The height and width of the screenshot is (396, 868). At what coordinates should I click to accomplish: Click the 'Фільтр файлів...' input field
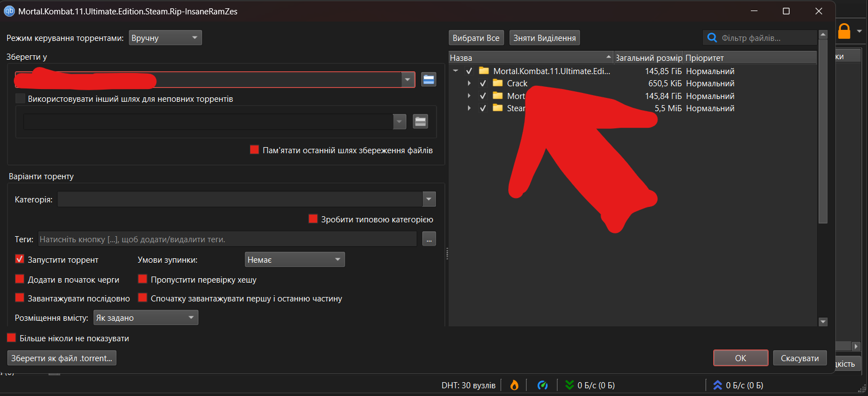(760, 38)
